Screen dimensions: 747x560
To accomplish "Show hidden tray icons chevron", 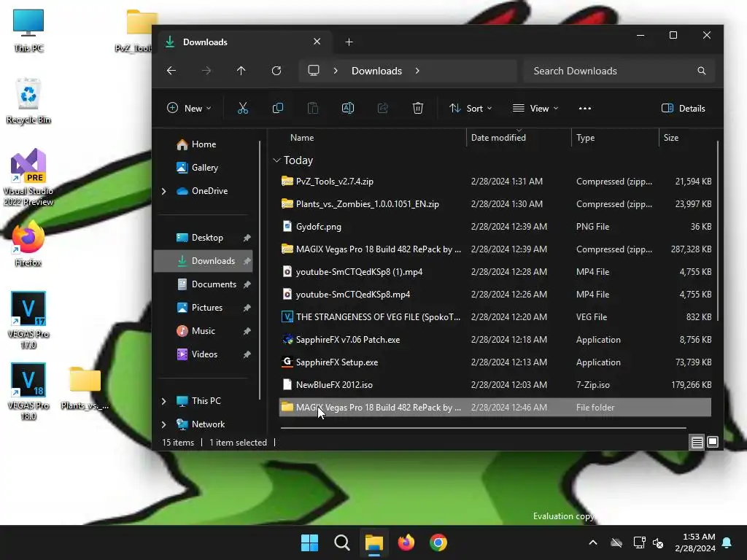I will click(x=593, y=542).
